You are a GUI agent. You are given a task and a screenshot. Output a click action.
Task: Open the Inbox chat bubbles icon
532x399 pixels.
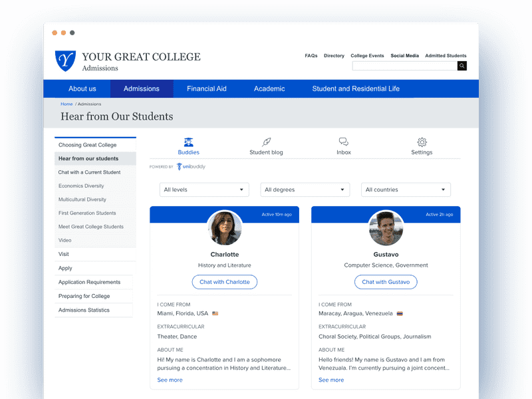click(x=344, y=142)
